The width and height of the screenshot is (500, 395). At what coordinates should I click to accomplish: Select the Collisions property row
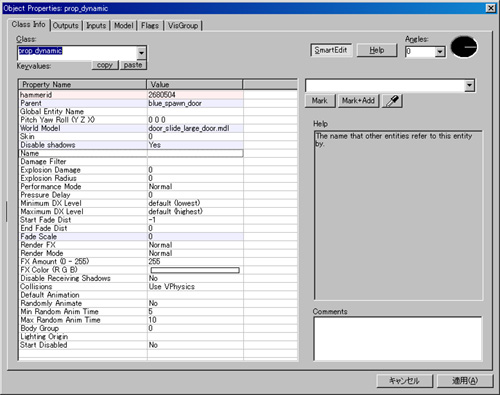click(x=131, y=287)
